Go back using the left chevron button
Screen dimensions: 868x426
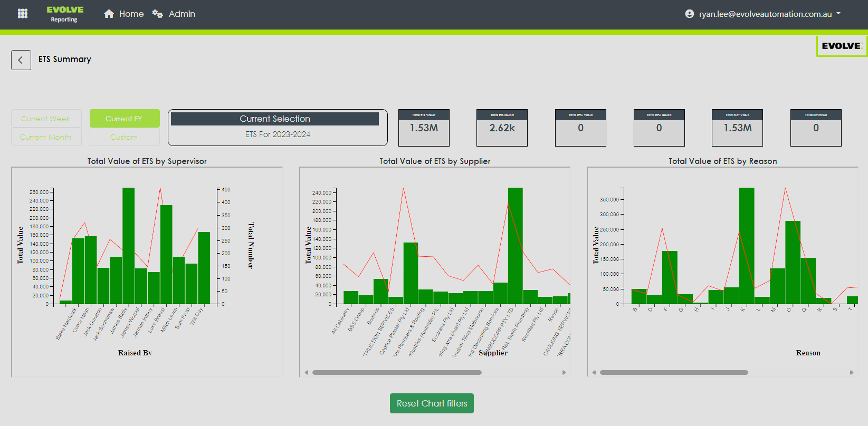point(21,60)
